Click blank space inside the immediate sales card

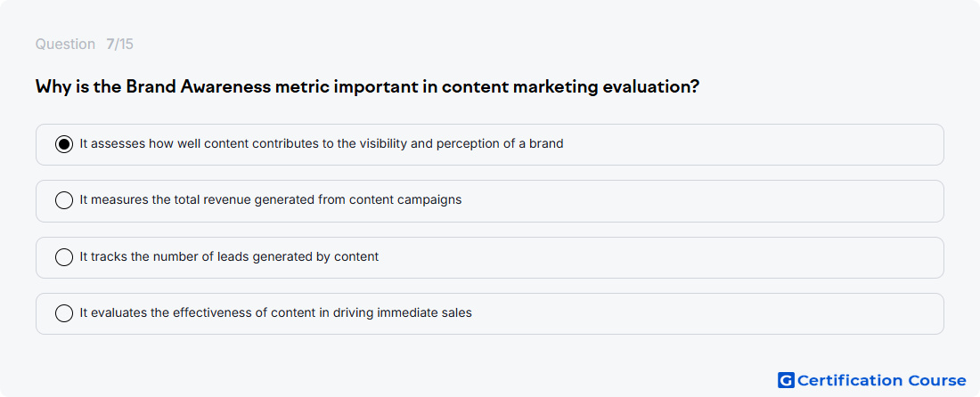coord(706,313)
